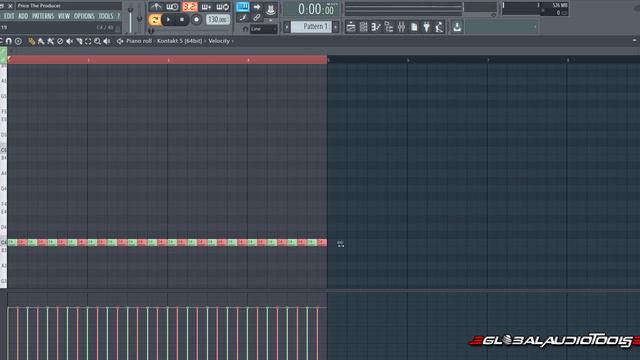Toggle wait for input before recording
640x360 pixels.
pos(172,7)
